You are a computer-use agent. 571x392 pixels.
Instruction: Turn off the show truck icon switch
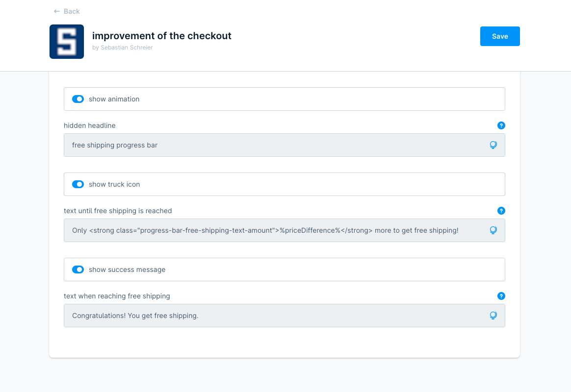(x=78, y=184)
